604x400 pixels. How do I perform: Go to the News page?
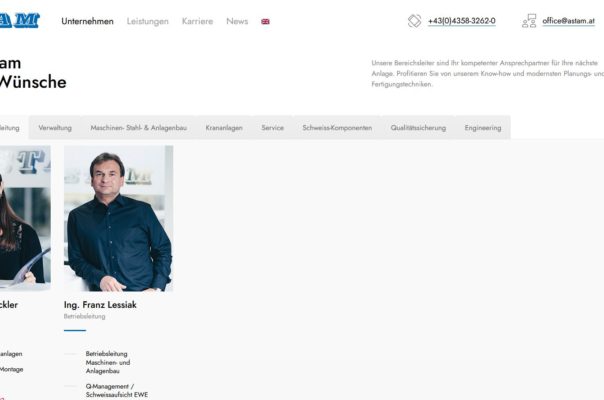pos(237,21)
